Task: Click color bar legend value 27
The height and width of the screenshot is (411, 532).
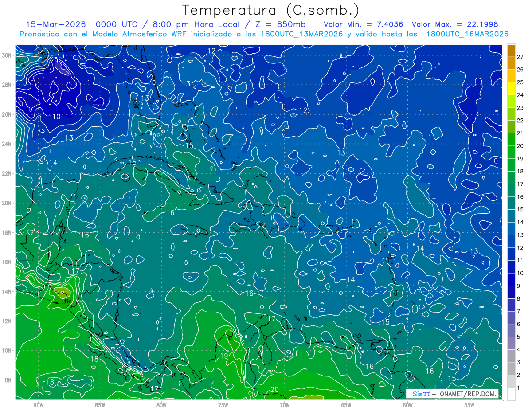Action: tap(520, 56)
